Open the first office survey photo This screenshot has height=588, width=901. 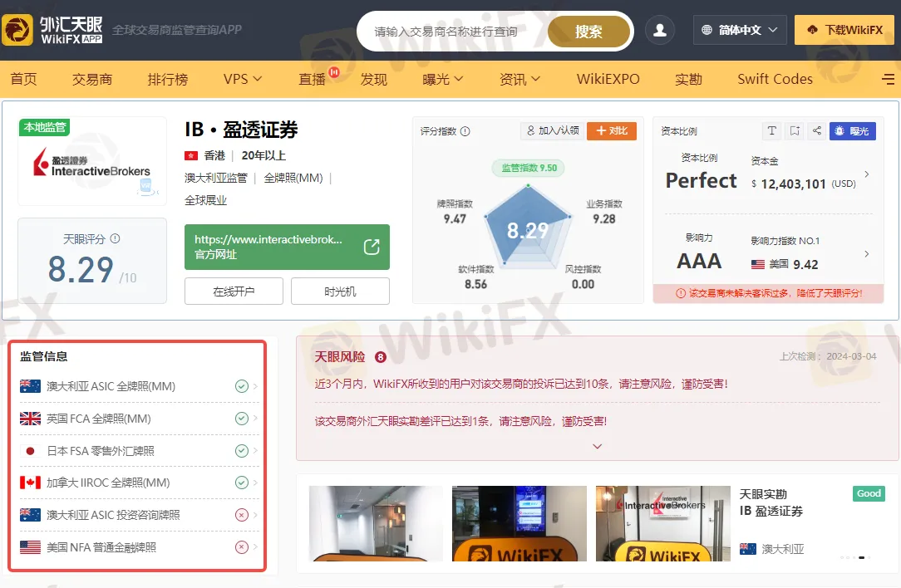(x=376, y=523)
